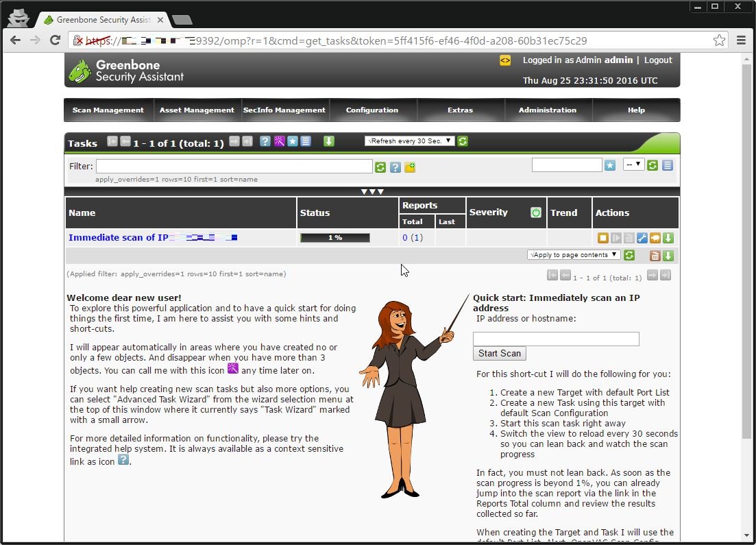Toggle the green overrides icon in Severity header
The image size is (756, 545).
[x=536, y=213]
